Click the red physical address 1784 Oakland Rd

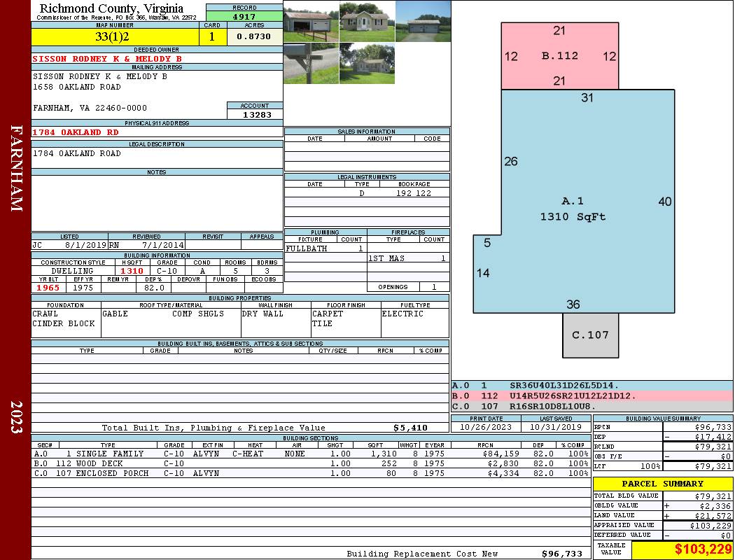(76, 132)
